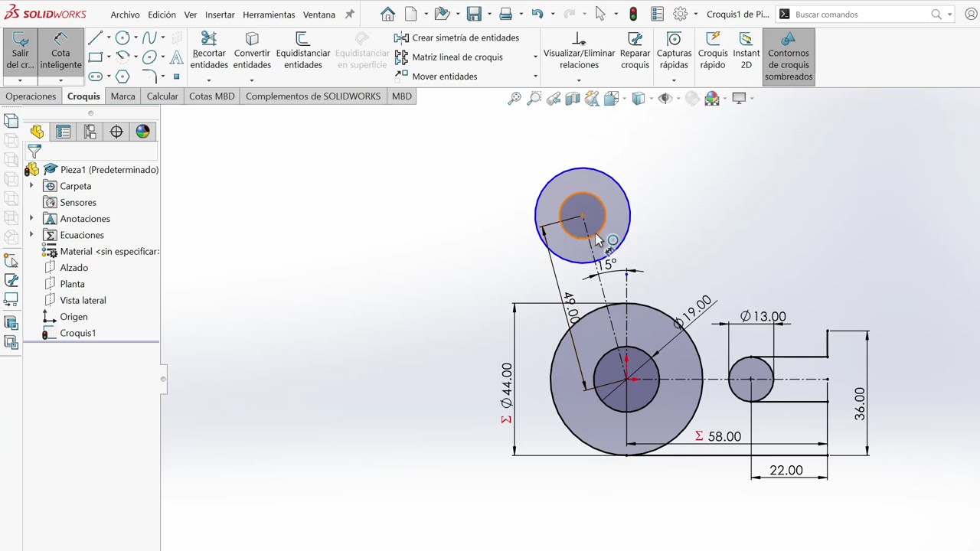Expand the Carpeta tree node
This screenshot has height=551, width=980.
pyautogui.click(x=31, y=186)
